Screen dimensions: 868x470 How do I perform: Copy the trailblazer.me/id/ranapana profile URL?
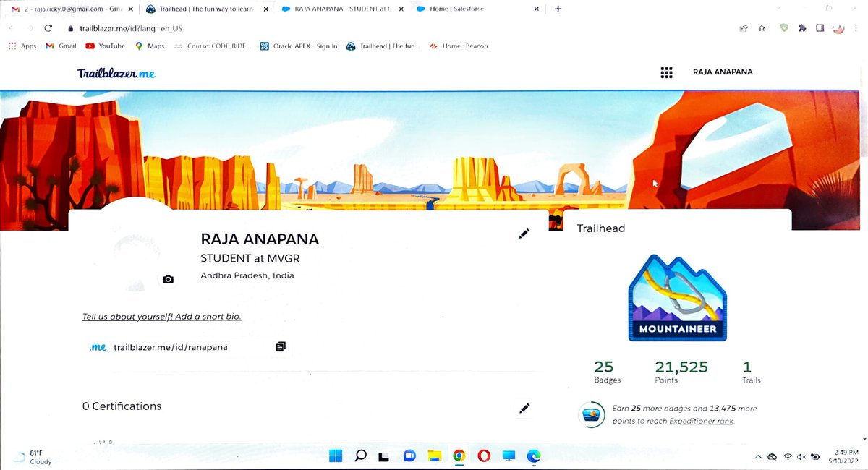point(281,347)
